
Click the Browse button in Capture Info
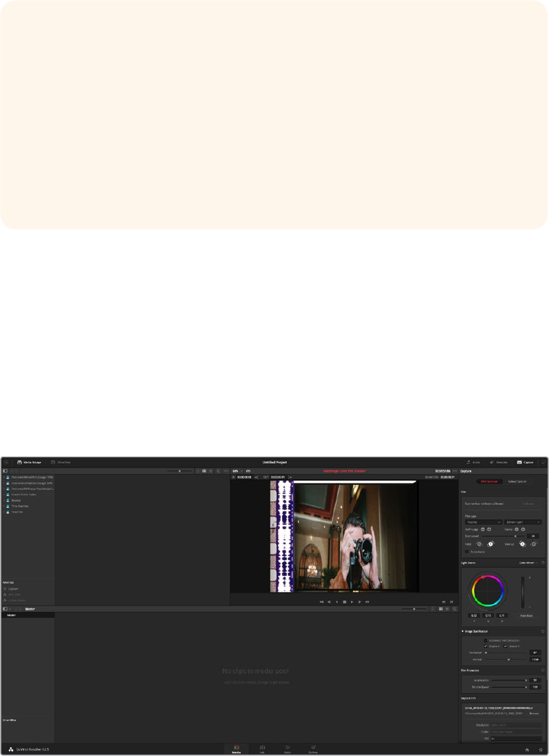[534, 713]
